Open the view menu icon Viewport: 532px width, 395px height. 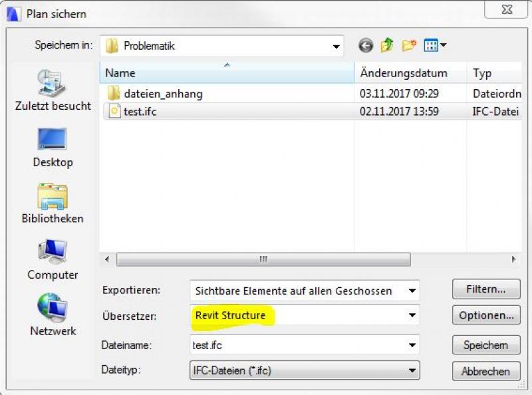click(x=435, y=46)
